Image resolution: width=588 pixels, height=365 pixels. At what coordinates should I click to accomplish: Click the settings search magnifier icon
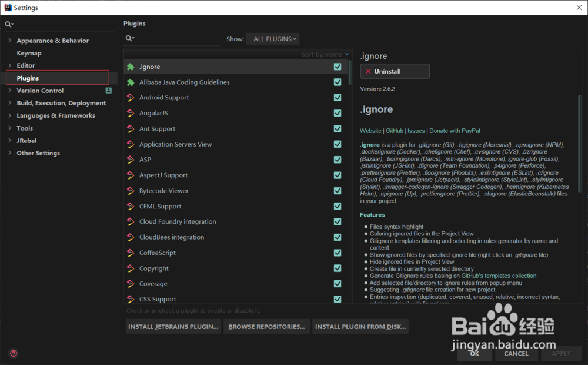tap(9, 24)
